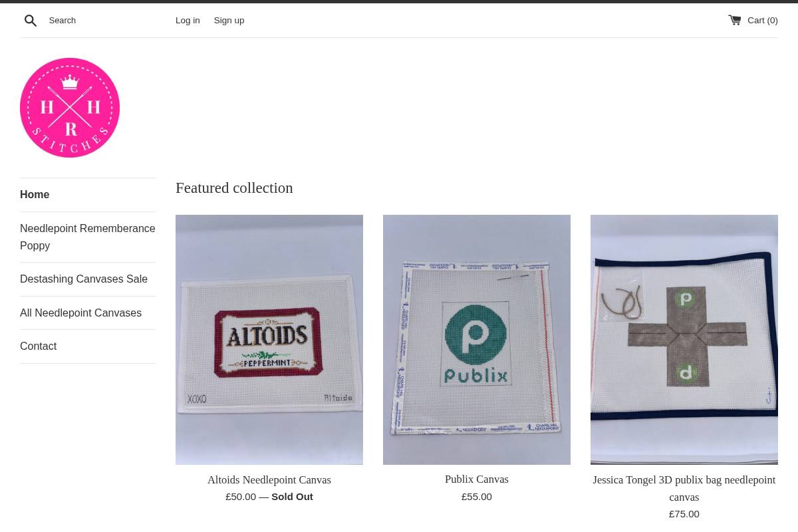The height and width of the screenshot is (532, 798).
Task: Open Publix canvas product image
Action: pos(477,340)
